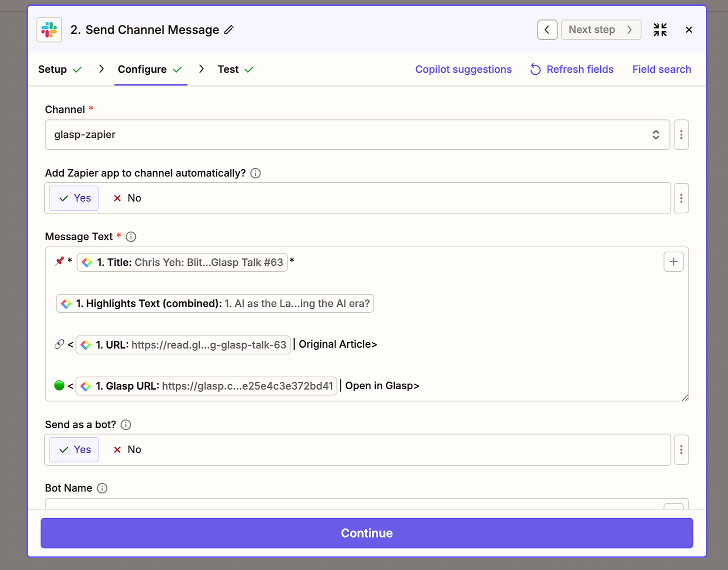
Task: Go to previous step arrow button
Action: tap(547, 29)
